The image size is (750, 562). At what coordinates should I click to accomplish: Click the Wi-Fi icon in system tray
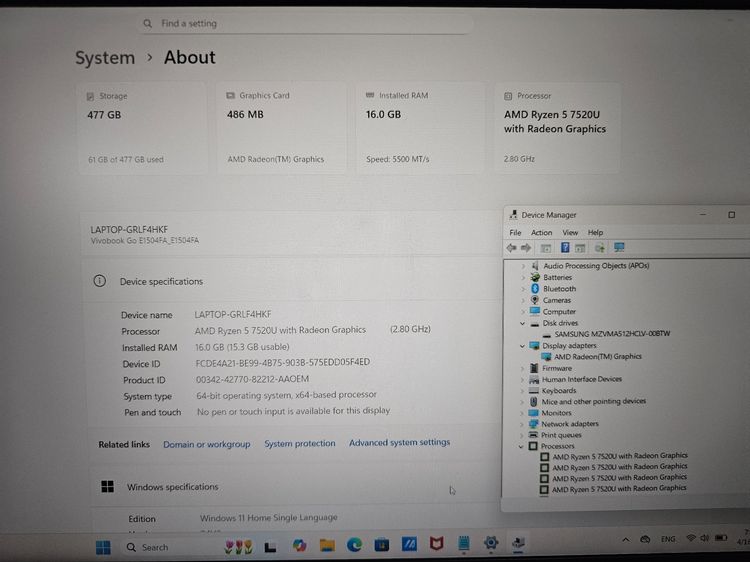click(691, 538)
